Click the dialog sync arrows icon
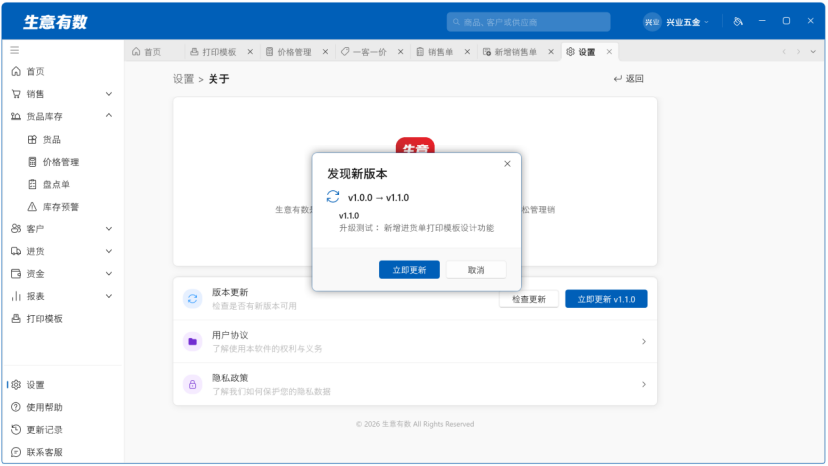 [x=333, y=197]
